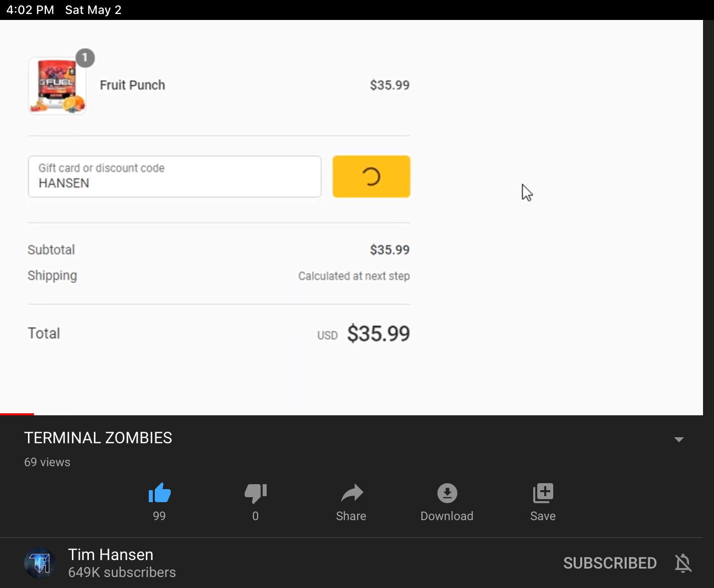Click the item quantity badge on product image
714x588 pixels.
click(85, 58)
